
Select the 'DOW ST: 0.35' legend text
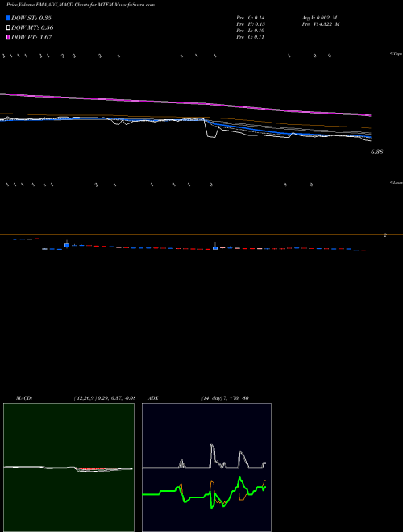click(31, 18)
